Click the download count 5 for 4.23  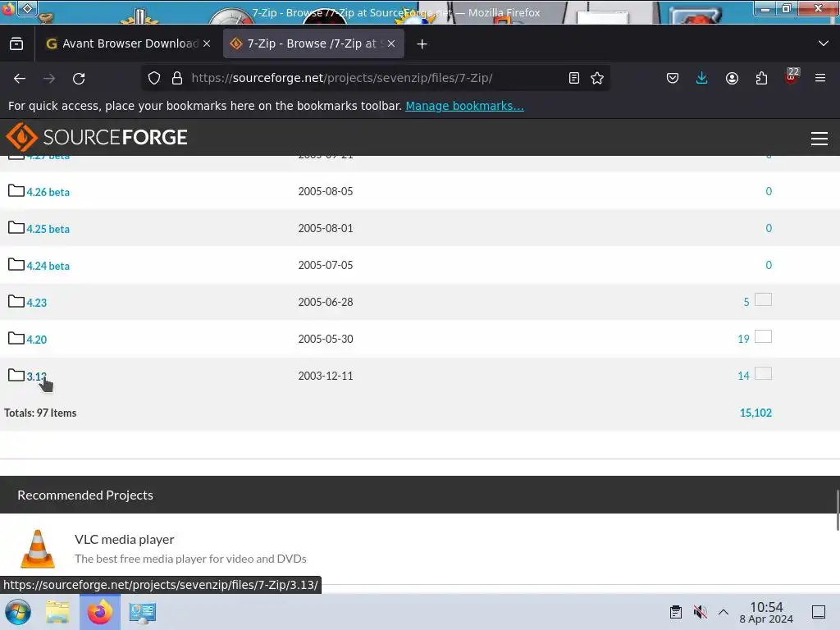pyautogui.click(x=746, y=302)
